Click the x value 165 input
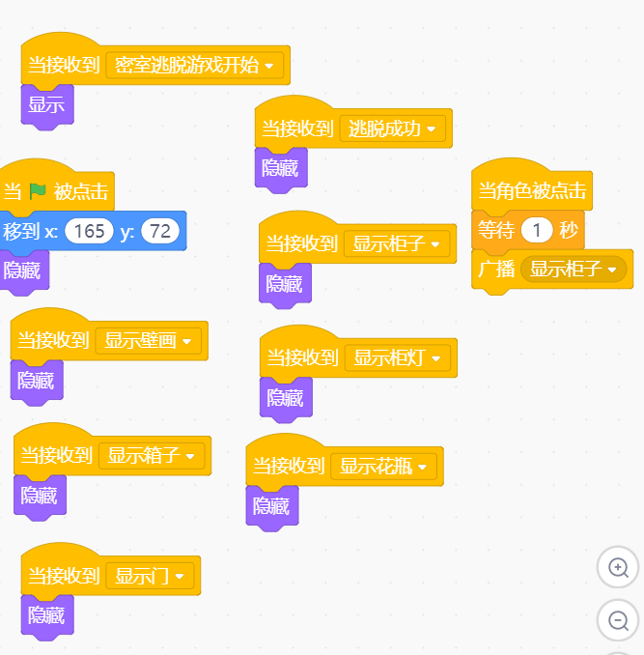 point(90,231)
